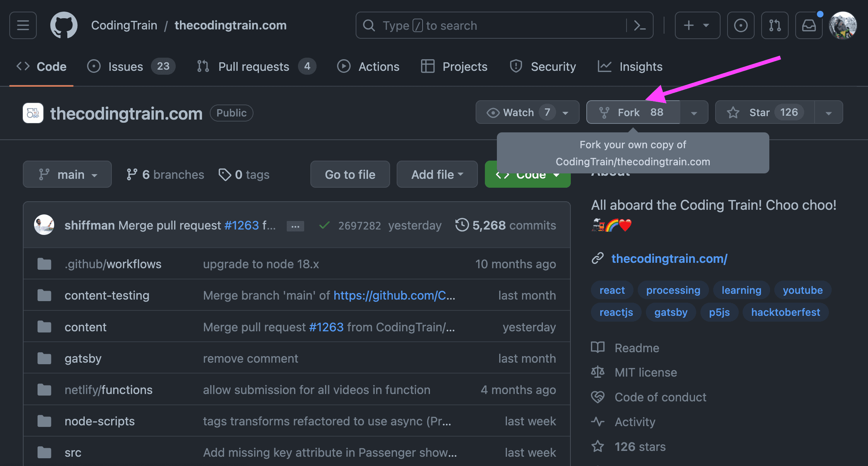Open the issues icon in header
The image size is (868, 466).
[x=740, y=26]
